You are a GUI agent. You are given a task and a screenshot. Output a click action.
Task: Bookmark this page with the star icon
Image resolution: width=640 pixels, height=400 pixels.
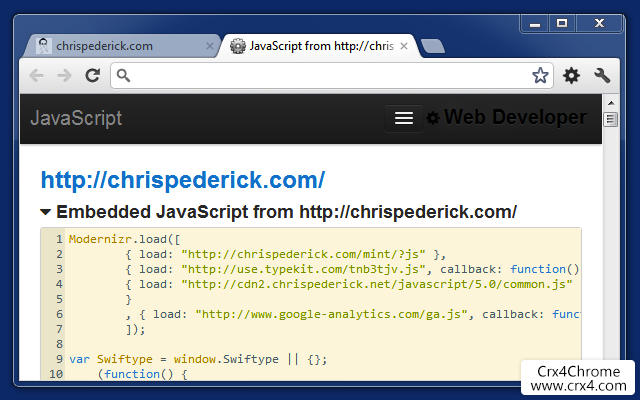coord(540,76)
